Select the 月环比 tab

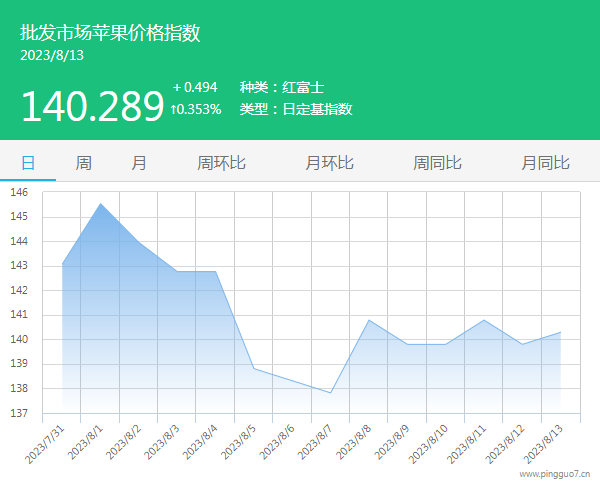tap(329, 162)
